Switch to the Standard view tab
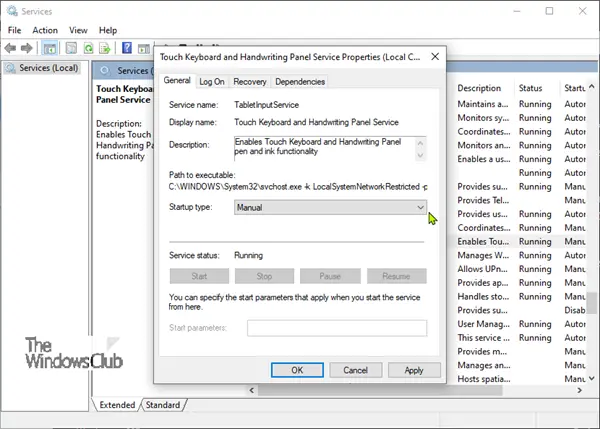 (163, 405)
